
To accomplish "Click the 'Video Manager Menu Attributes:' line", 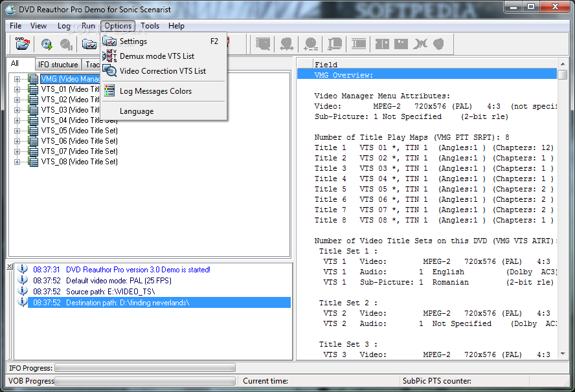I will click(382, 96).
